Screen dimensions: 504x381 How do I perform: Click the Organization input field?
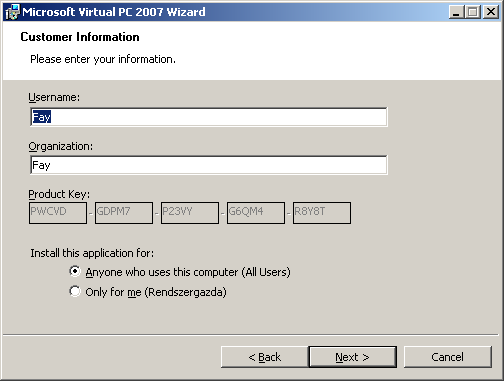[209, 165]
